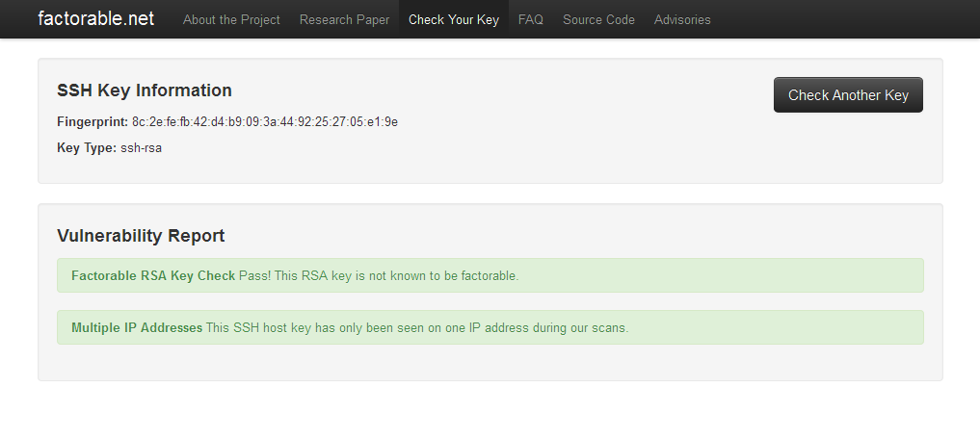Open the About the Project page

click(x=231, y=19)
